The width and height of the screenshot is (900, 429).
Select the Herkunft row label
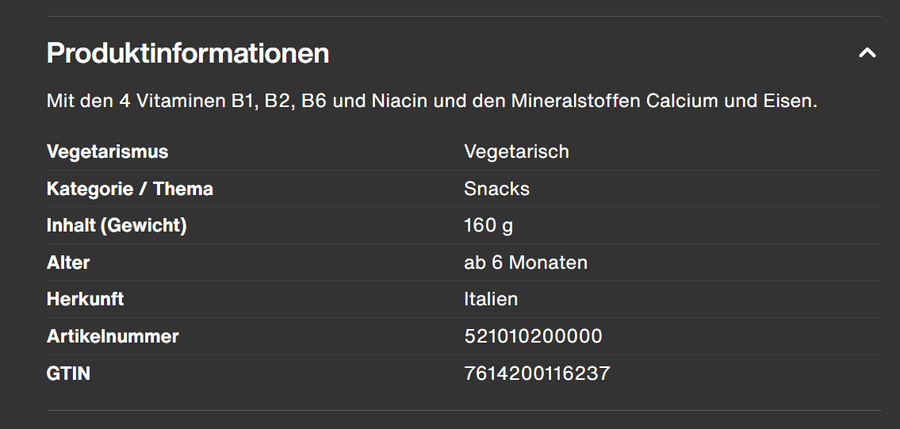(x=85, y=300)
